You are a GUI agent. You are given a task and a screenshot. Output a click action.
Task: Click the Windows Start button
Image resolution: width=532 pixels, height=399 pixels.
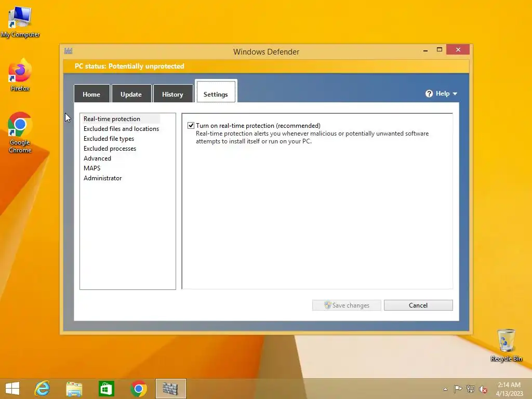[x=12, y=389]
